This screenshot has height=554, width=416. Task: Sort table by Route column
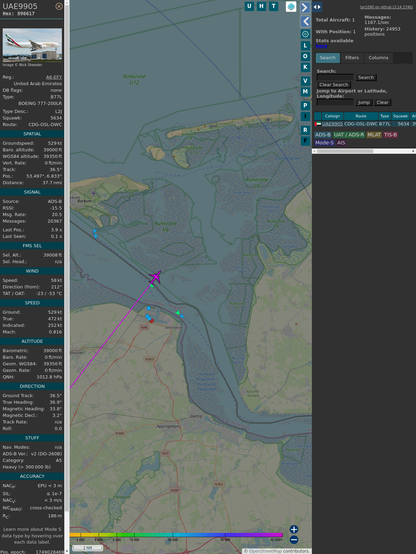point(361,116)
